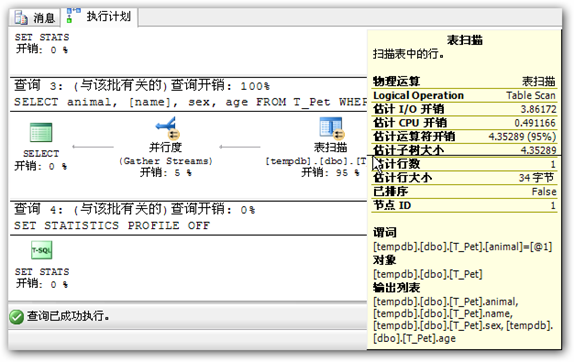Click the SELECT label under the grid icon
Viewport: 574px width, 362px height.
pos(41,153)
